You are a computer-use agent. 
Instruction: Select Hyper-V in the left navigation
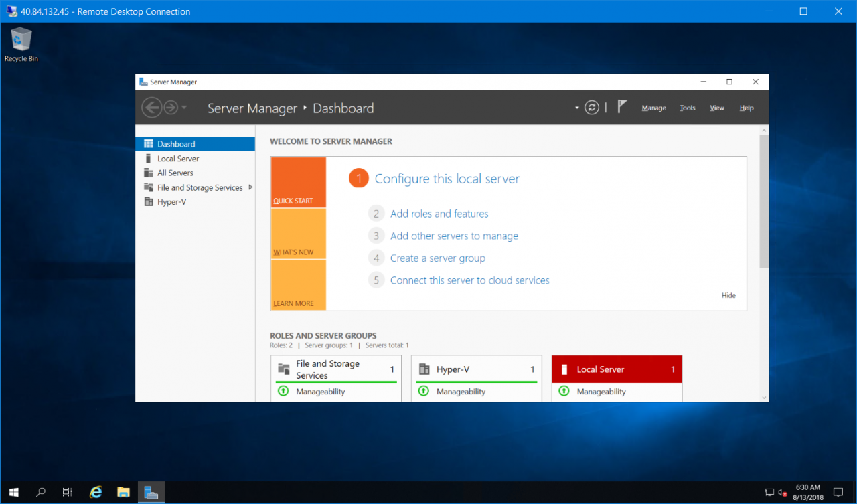[195, 201]
